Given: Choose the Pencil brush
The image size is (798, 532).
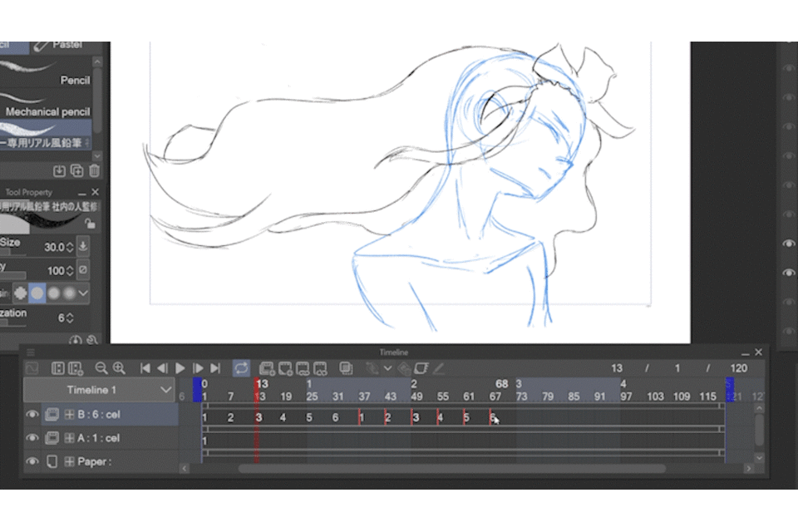Looking at the screenshot, I should (46, 73).
